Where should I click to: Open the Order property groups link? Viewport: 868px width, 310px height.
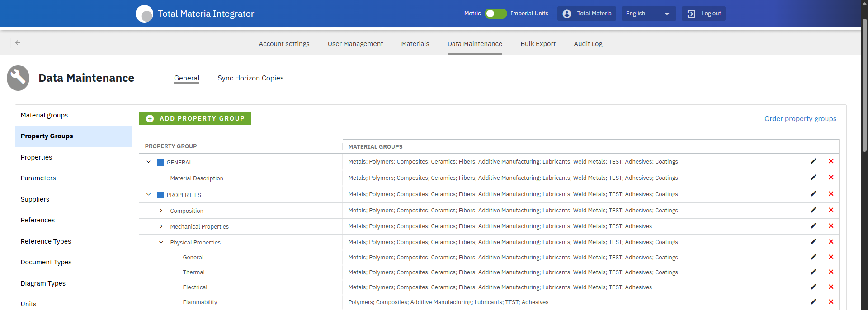pyautogui.click(x=800, y=119)
